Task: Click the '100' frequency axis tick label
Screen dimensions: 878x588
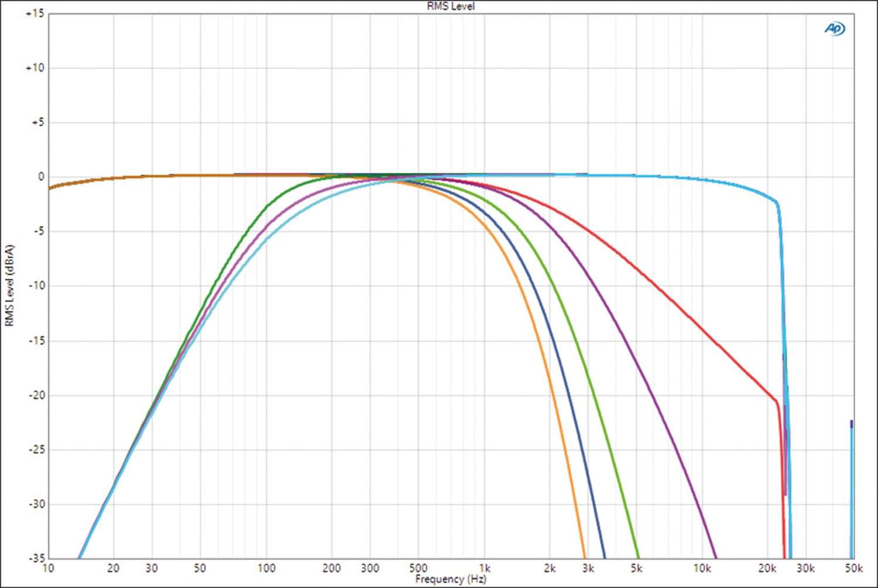Action: pos(266,568)
